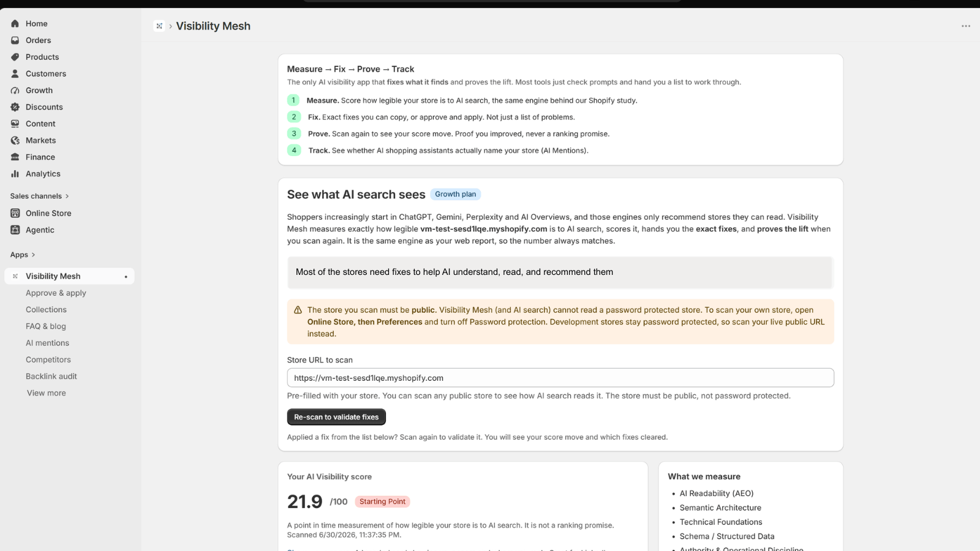Click the 'Scanned 6/30/2026, 11:37:35 PM' timestamp
This screenshot has width=980, height=551.
pos(343,535)
